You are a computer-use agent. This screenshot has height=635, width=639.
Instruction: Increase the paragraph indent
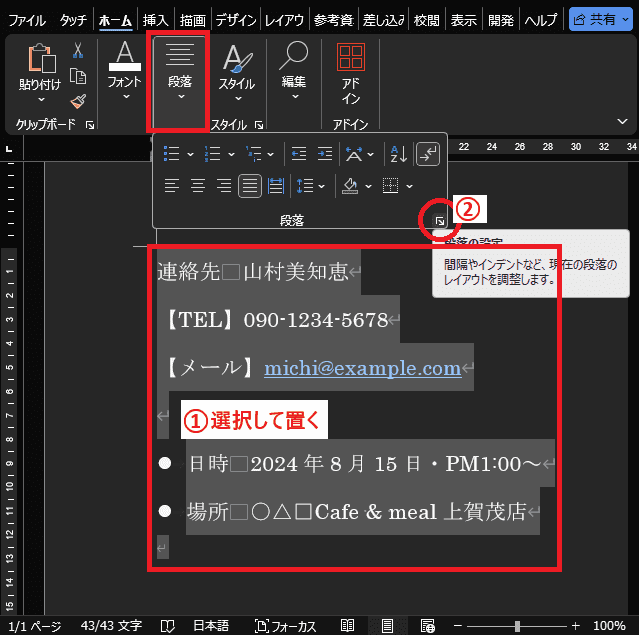click(x=324, y=153)
